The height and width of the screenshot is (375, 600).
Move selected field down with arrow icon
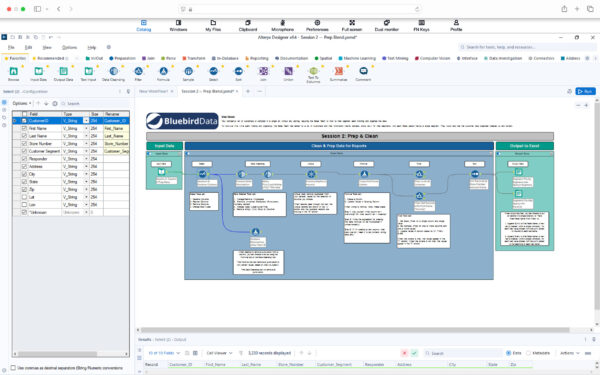[46, 104]
